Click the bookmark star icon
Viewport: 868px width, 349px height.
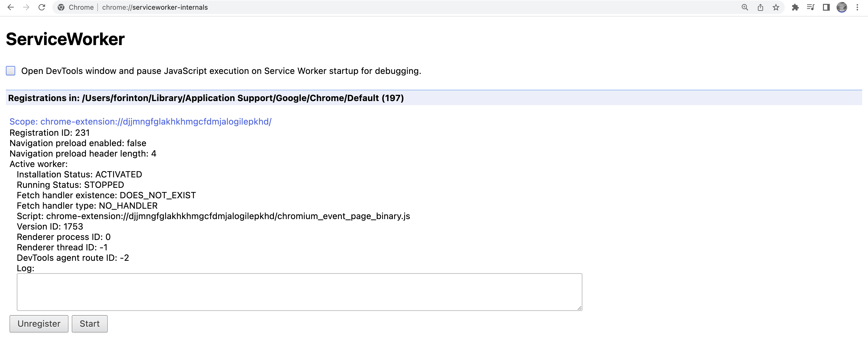(x=775, y=8)
